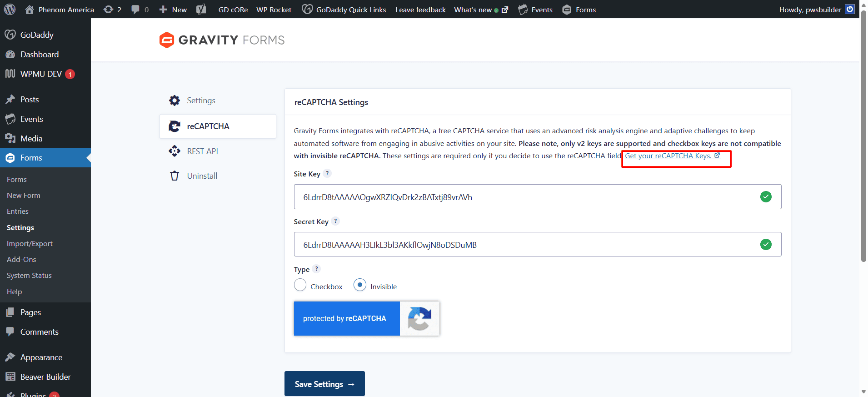Open Add-Ons in the Forms submenu
This screenshot has height=397, width=868.
coord(21,259)
